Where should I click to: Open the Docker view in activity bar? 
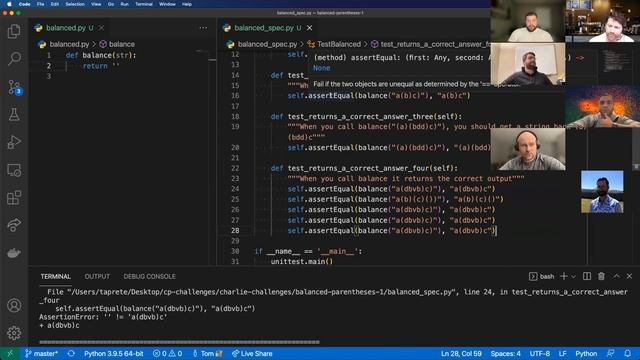tap(14, 253)
